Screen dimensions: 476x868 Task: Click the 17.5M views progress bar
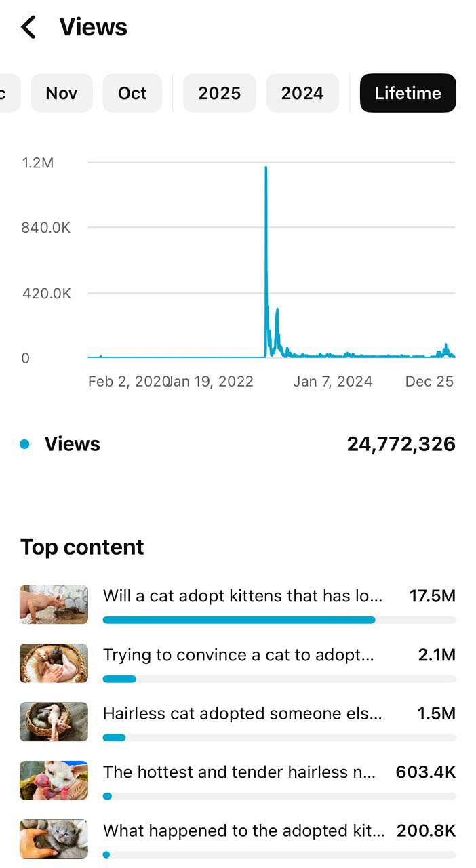coord(239,620)
